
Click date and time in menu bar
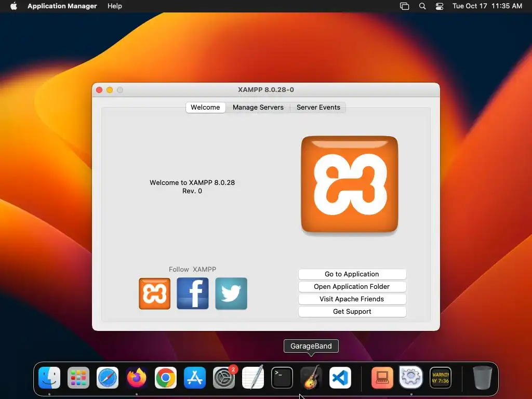pyautogui.click(x=487, y=6)
